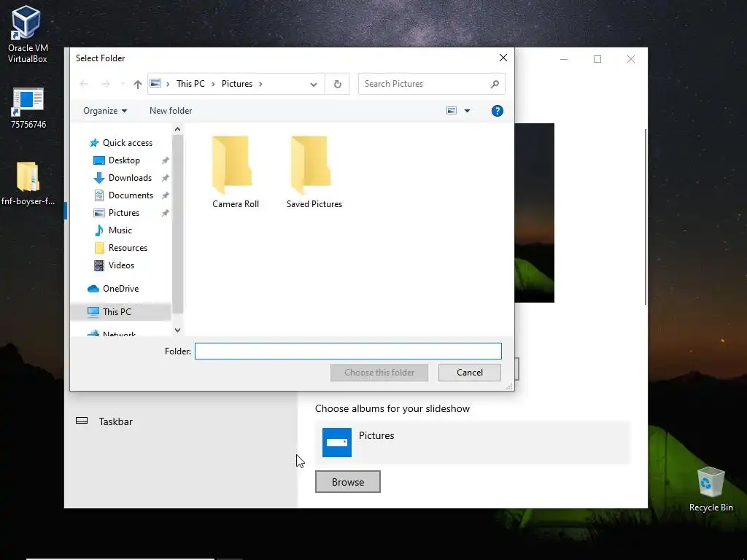Select the Pictures album entry

click(x=472, y=443)
